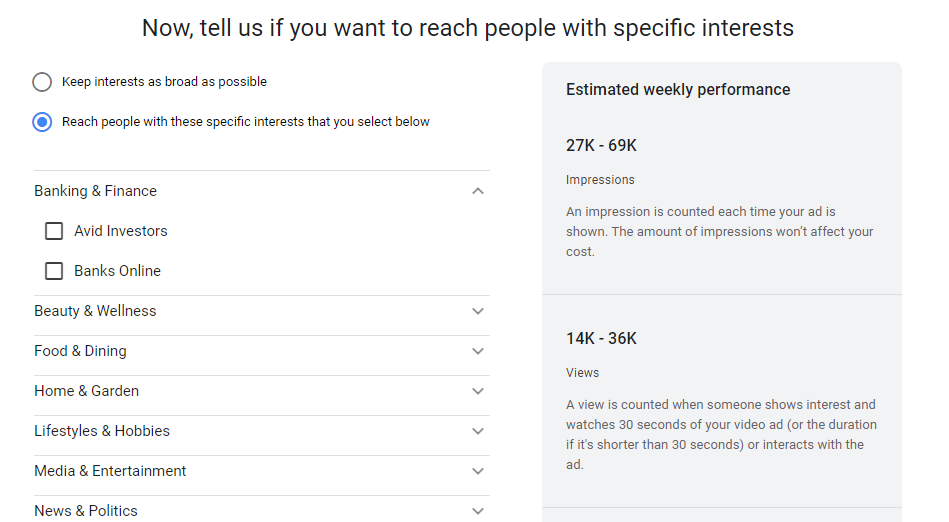Expand News & Politics chevron arrow
Viewport: 949px width, 522px height.
tap(478, 510)
